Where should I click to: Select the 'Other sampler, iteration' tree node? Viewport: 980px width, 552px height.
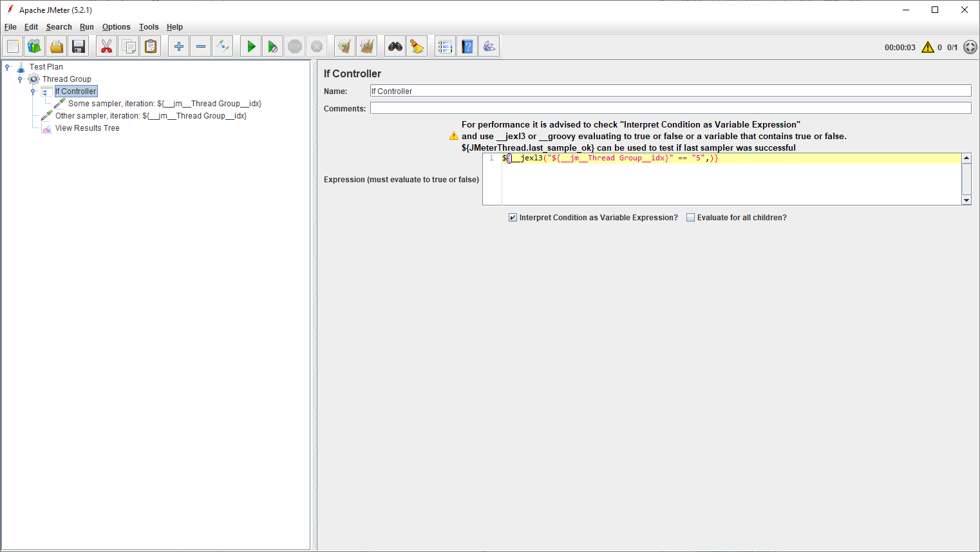point(151,116)
